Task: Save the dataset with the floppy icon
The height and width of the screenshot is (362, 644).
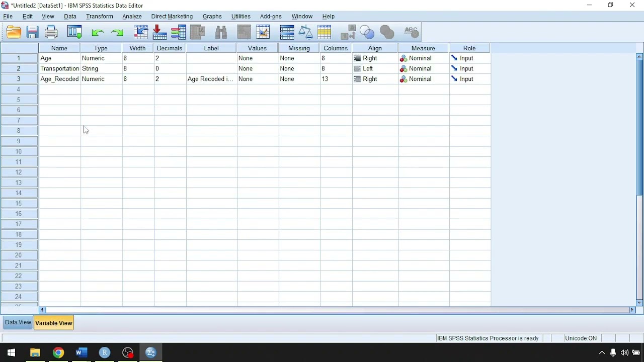Action: coord(33,33)
